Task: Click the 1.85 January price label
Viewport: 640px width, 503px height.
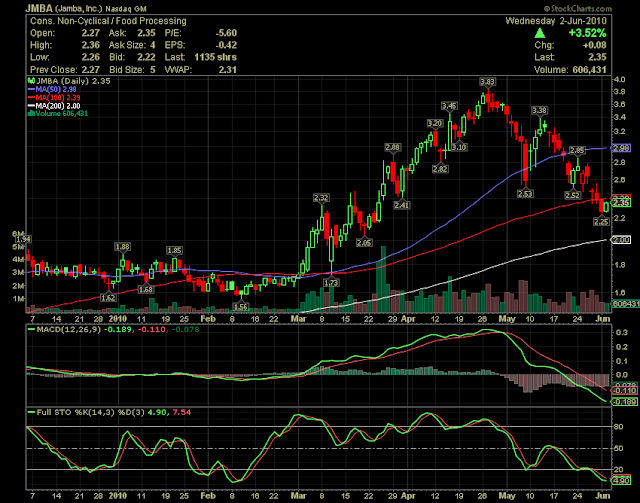Action: [x=174, y=250]
